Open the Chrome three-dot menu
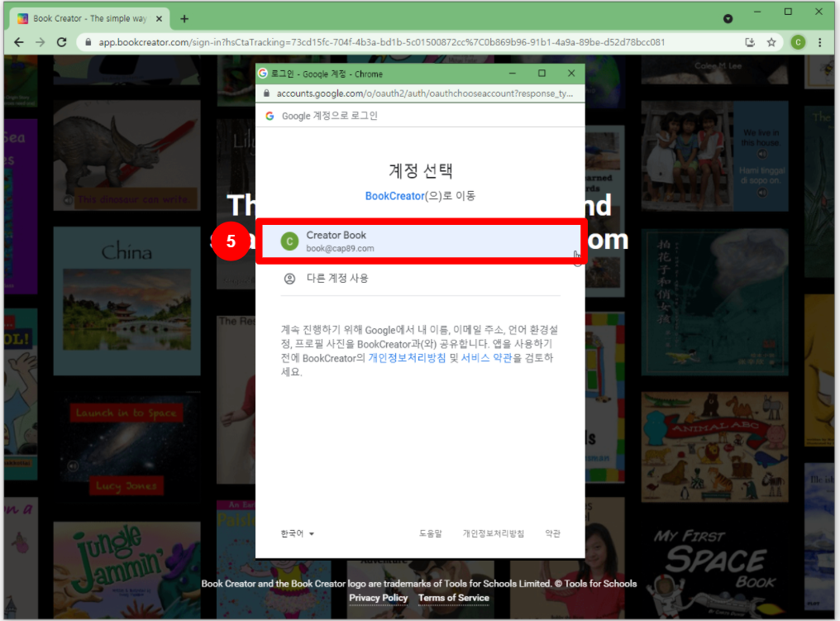Screen dimensions: 840x621 (x=819, y=42)
